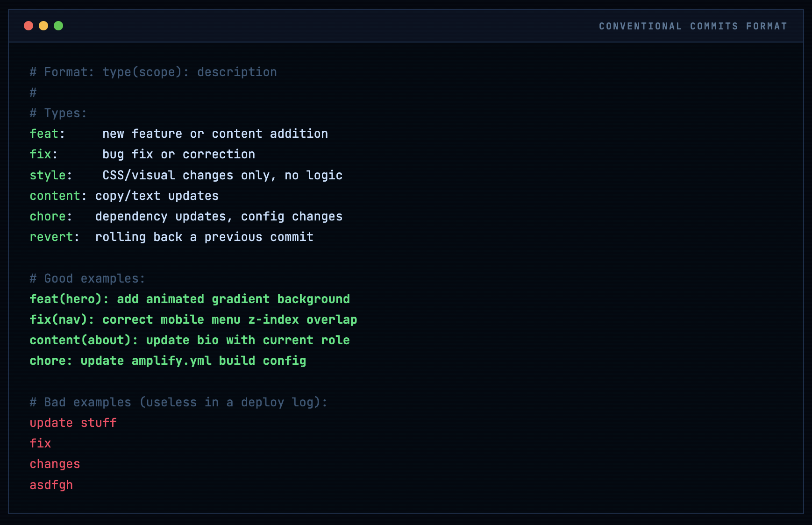The image size is (812, 525).
Task: Click the chore amplify.yml build config example
Action: tap(168, 361)
